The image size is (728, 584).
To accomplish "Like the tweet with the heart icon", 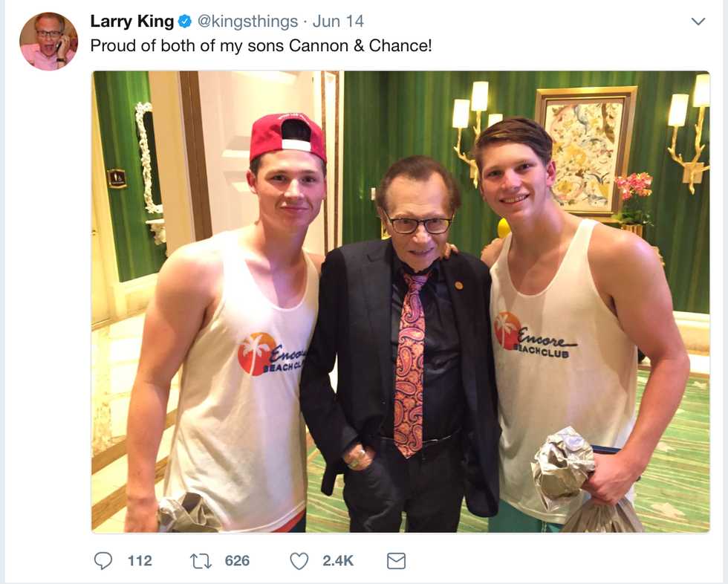I will (x=299, y=561).
